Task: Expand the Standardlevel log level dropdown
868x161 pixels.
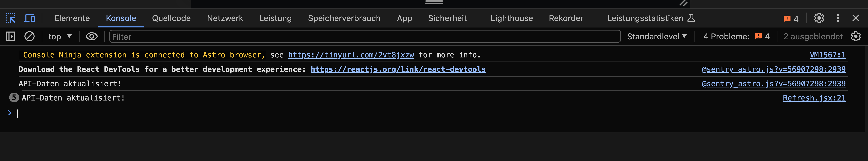Action: tap(656, 36)
